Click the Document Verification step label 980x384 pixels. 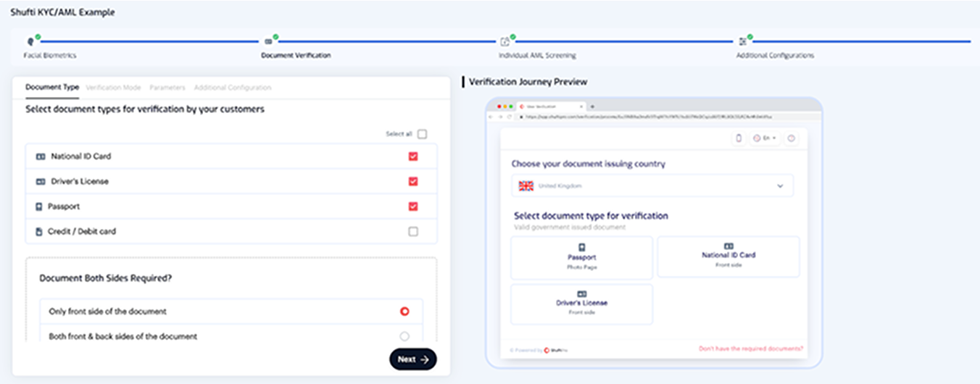(x=296, y=55)
